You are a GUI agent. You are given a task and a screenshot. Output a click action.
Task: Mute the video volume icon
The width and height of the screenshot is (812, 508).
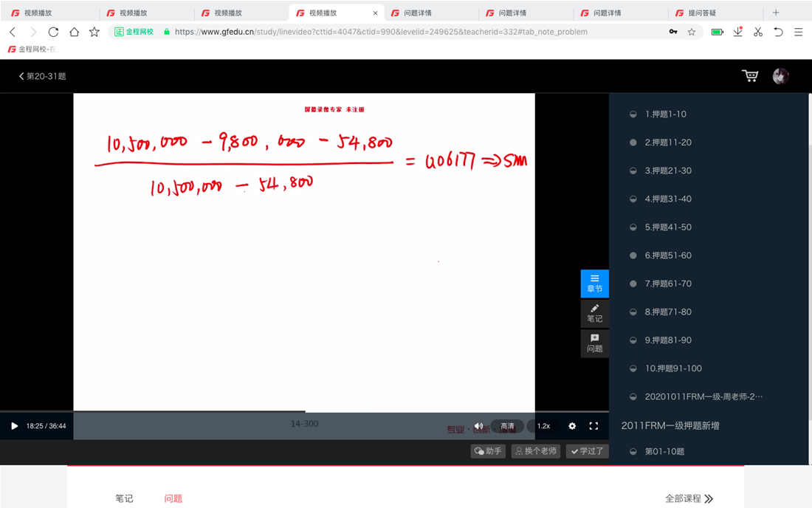point(478,426)
